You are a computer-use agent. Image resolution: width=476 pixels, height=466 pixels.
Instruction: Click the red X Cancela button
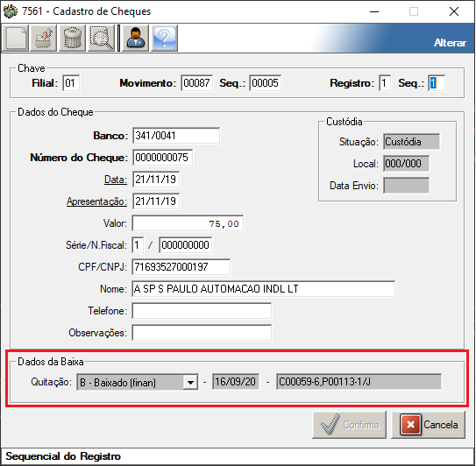pos(428,425)
